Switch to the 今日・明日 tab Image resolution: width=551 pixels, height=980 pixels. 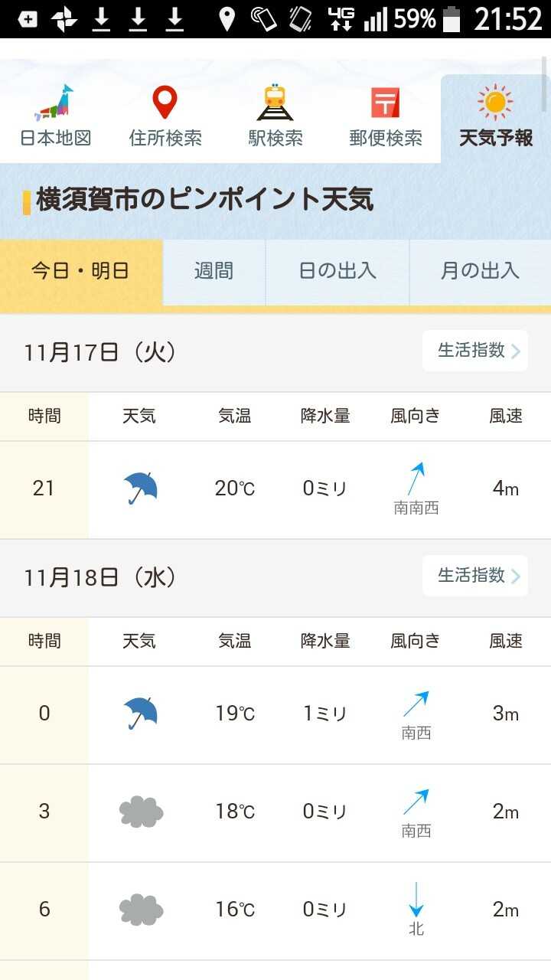[x=80, y=271]
